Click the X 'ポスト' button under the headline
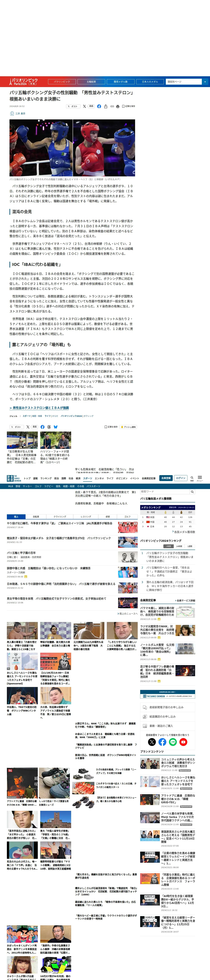 coord(73,106)
